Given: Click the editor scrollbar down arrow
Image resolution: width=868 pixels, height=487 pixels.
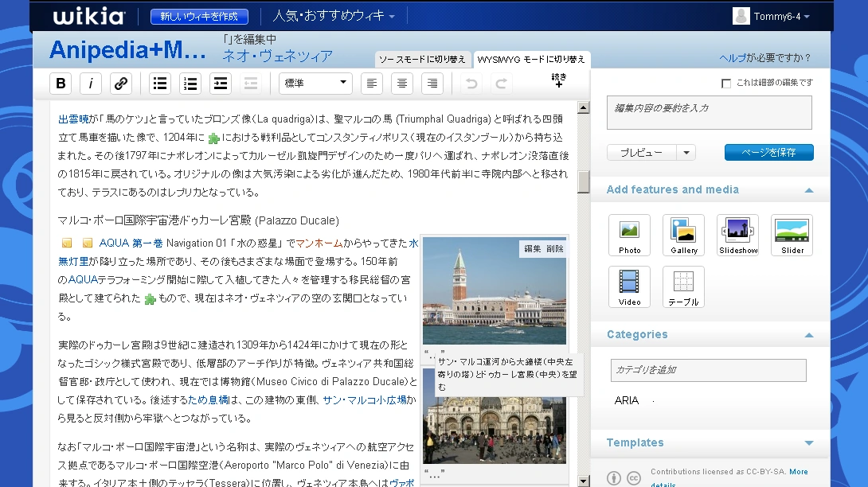Looking at the screenshot, I should [583, 481].
